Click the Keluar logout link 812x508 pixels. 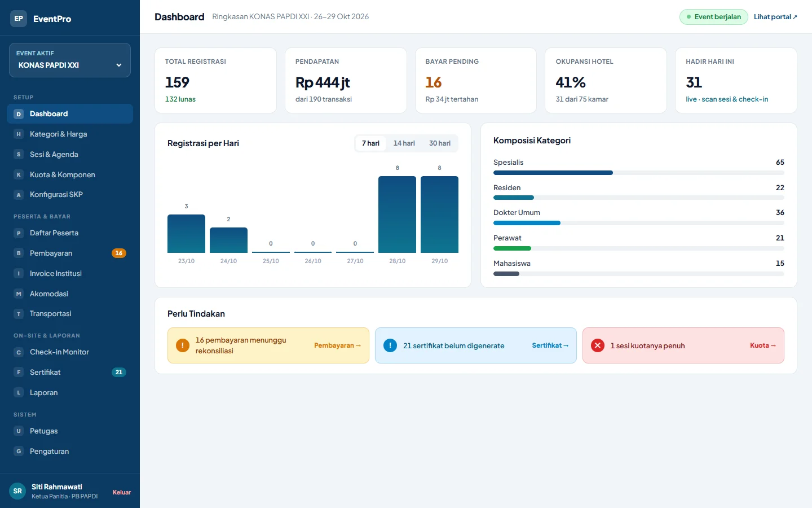121,492
